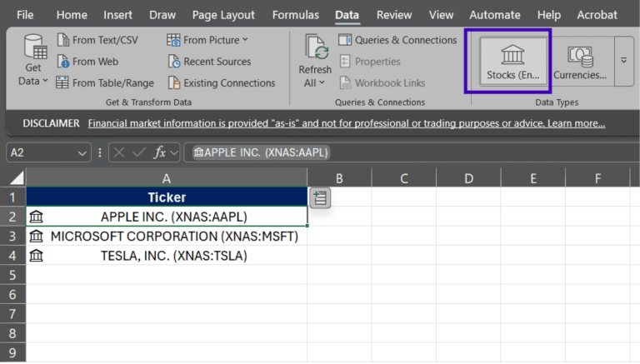
Task: Select column C header
Action: pyautogui.click(x=404, y=178)
